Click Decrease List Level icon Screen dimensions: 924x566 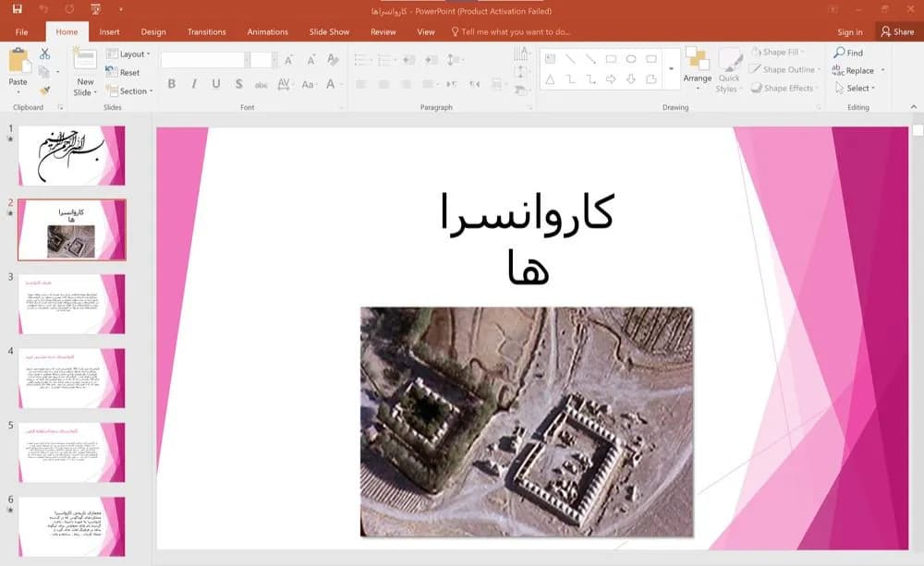coord(409,59)
